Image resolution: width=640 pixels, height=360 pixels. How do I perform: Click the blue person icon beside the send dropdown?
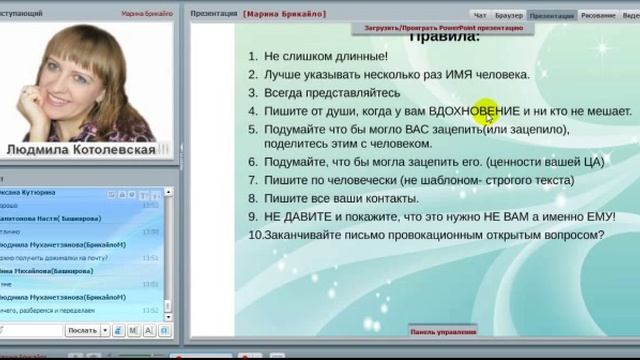coord(118,330)
